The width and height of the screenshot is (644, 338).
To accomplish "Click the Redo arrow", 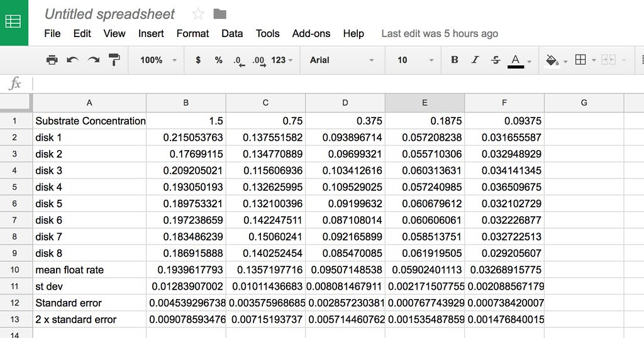I will (94, 60).
